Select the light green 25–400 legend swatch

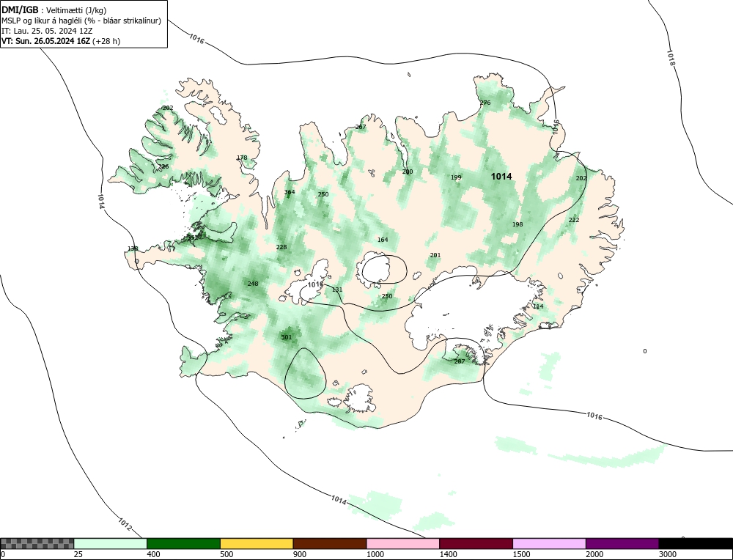111,544
